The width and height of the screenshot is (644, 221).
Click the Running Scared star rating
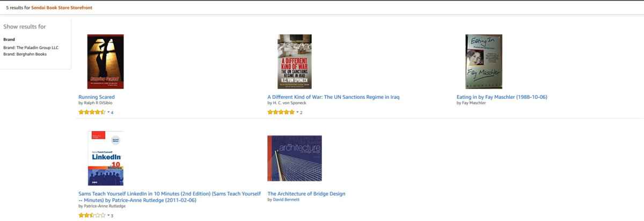pos(92,112)
